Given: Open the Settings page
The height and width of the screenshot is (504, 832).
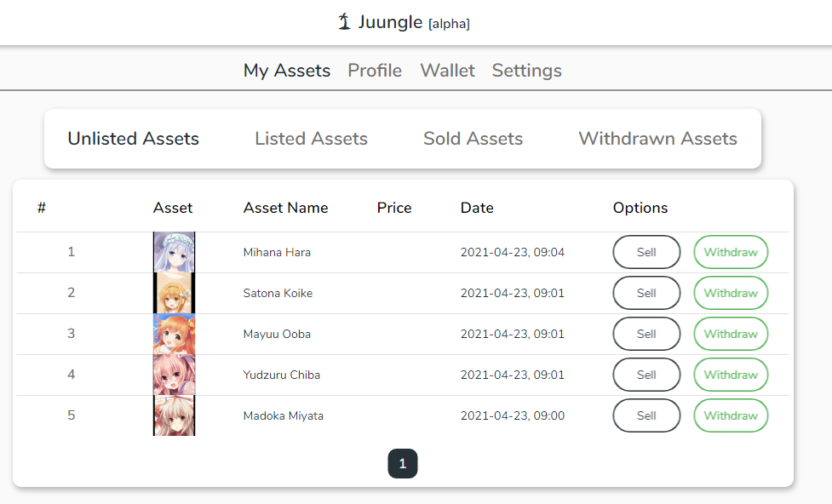Looking at the screenshot, I should point(526,71).
